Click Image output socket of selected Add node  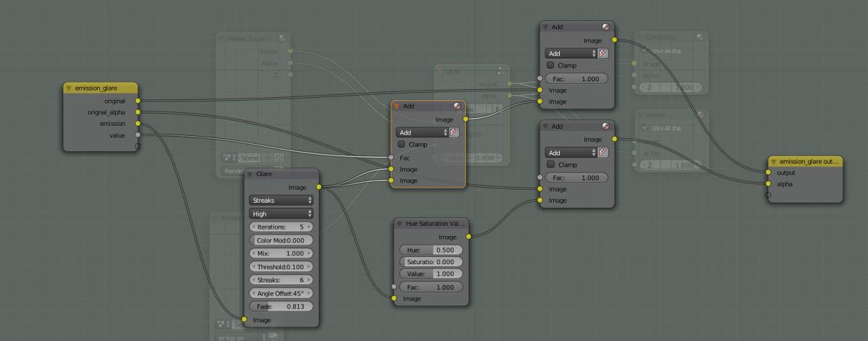click(465, 119)
